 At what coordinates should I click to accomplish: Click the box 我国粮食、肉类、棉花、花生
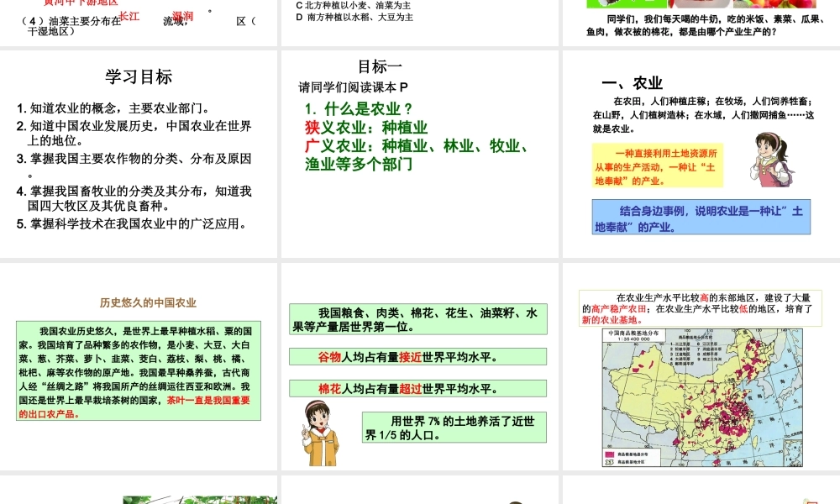417,319
